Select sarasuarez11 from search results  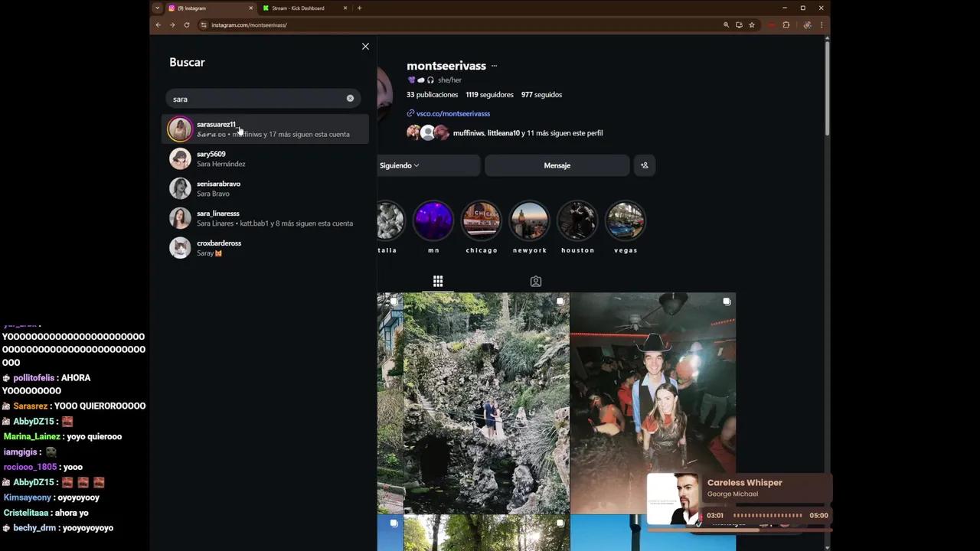[x=216, y=125]
